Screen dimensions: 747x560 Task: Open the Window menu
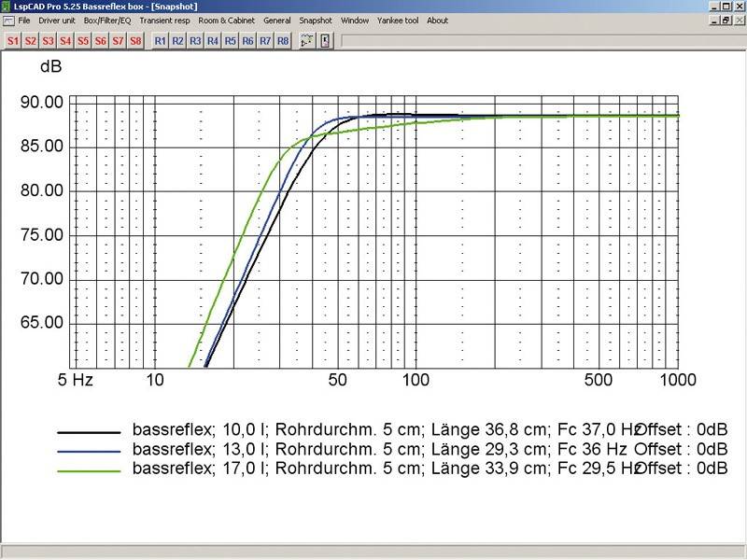click(355, 21)
